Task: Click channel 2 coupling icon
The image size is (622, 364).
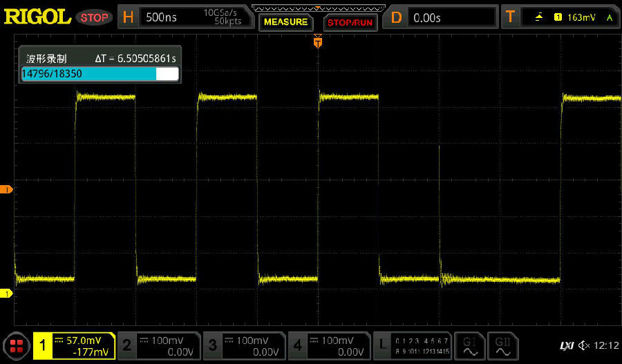Action: (144, 341)
